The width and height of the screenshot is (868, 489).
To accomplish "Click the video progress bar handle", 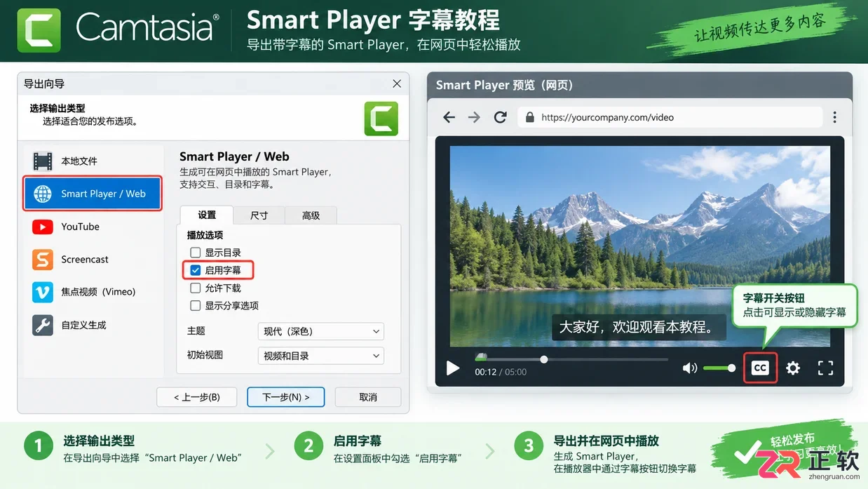I will pos(543,359).
